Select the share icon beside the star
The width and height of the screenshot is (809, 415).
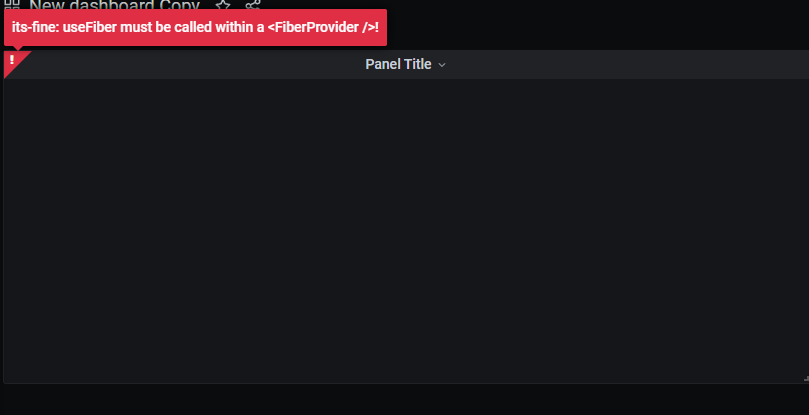coord(253,5)
